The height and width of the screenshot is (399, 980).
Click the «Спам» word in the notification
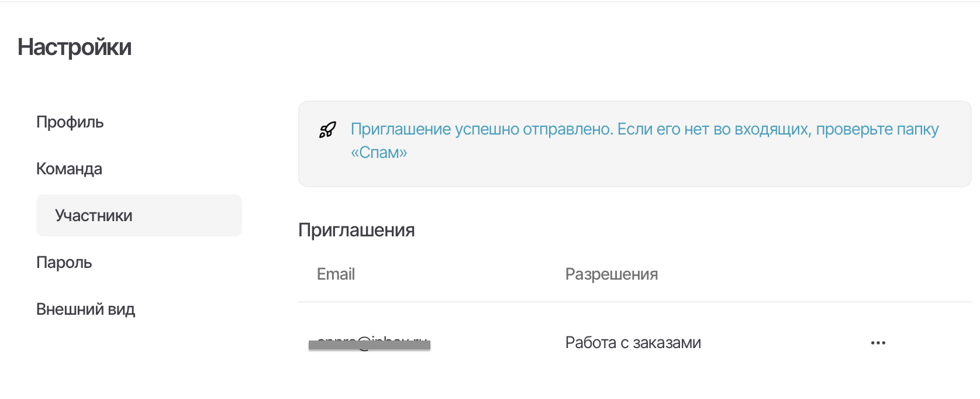379,153
